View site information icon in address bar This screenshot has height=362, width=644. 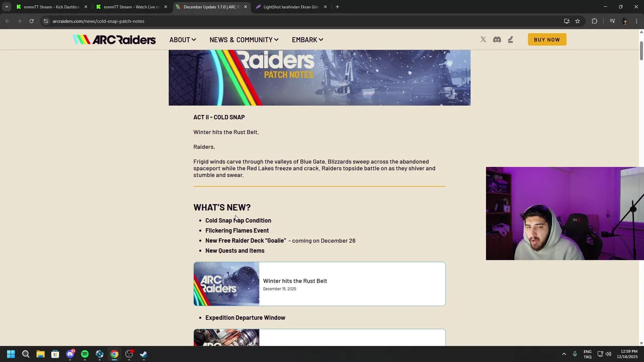[x=46, y=21]
